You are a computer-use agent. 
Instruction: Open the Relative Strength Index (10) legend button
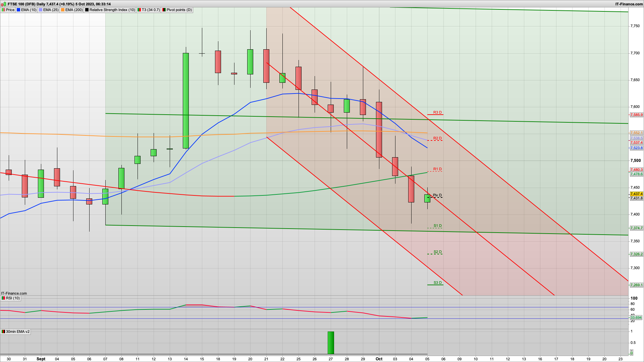(x=110, y=10)
